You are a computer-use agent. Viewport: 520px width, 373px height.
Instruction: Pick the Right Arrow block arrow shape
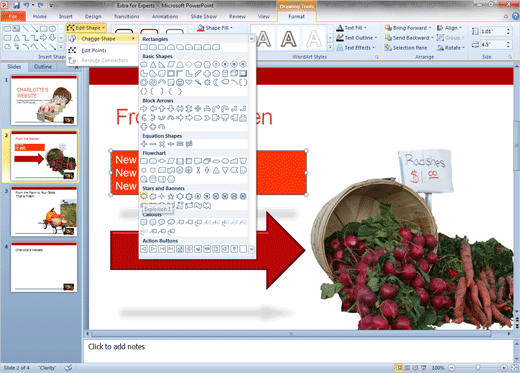(x=144, y=108)
